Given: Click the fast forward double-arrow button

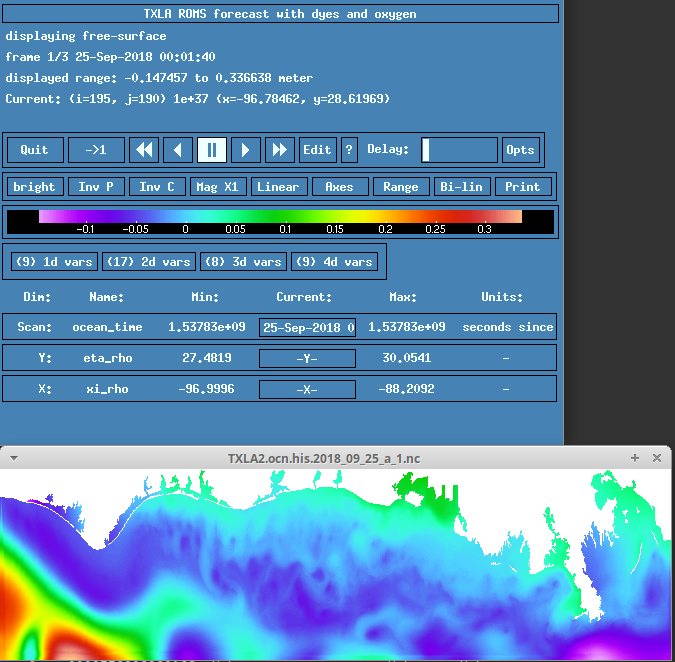Looking at the screenshot, I should pos(280,150).
